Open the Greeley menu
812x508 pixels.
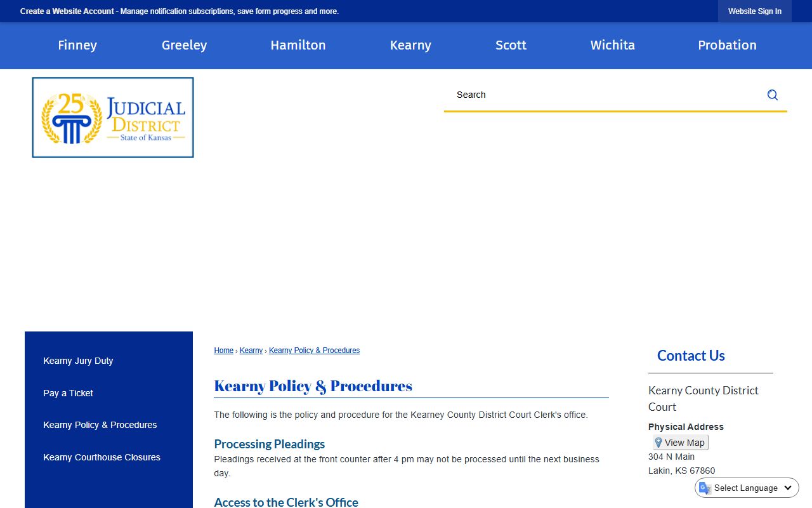point(185,45)
